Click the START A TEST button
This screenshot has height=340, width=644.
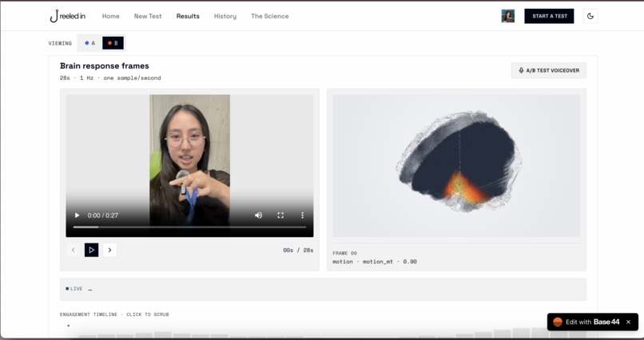coord(549,16)
